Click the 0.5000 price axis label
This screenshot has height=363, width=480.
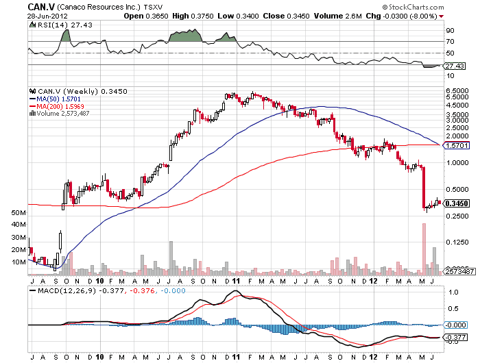click(457, 189)
